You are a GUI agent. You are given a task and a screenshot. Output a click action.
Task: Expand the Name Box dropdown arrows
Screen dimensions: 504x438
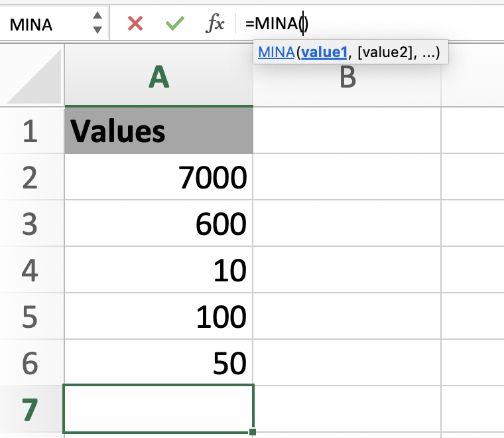click(x=97, y=23)
